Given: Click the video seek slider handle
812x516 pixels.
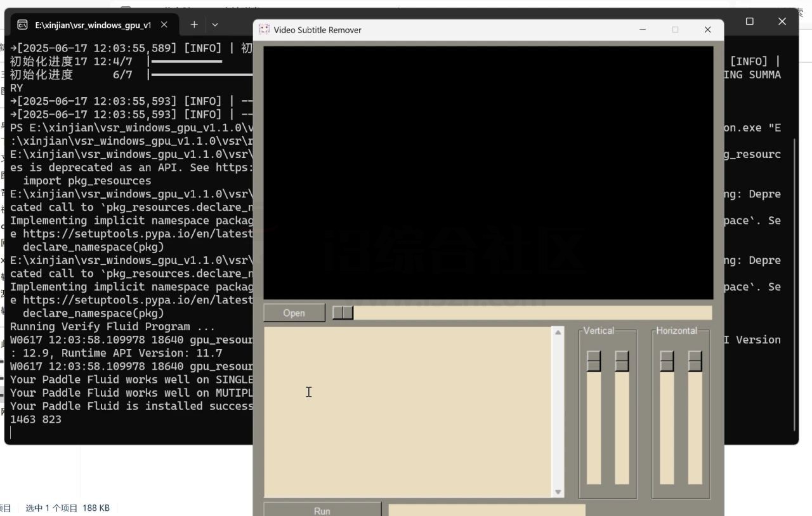Looking at the screenshot, I should pos(343,313).
